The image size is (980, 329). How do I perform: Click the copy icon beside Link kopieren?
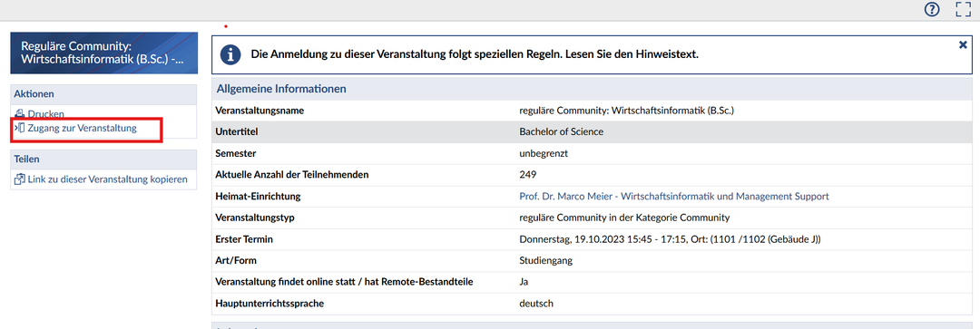(19, 179)
